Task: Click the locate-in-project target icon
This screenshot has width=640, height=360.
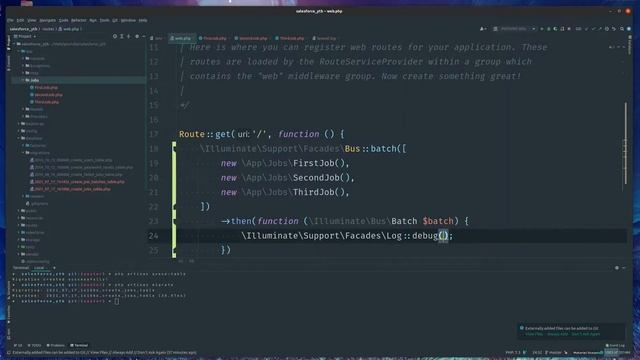Action: tap(115, 36)
